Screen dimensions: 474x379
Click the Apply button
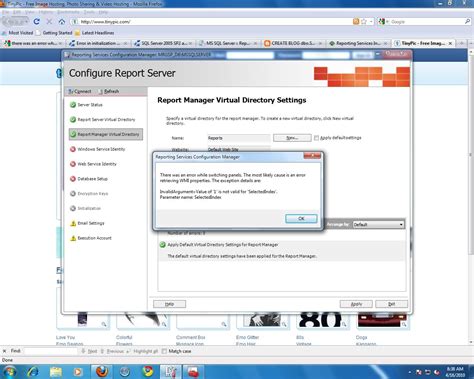(x=356, y=304)
